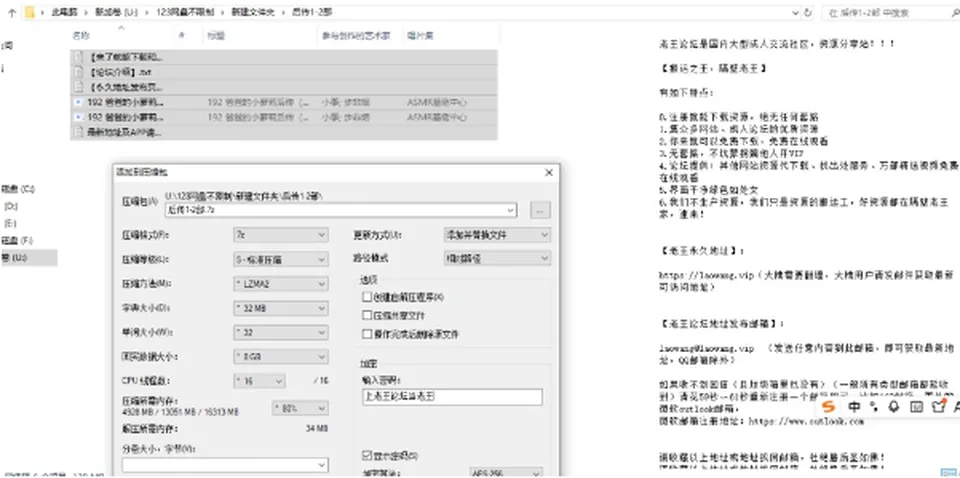This screenshot has height=478, width=960.
Task: Open path mode dropdown 相对路径
Action: [497, 258]
